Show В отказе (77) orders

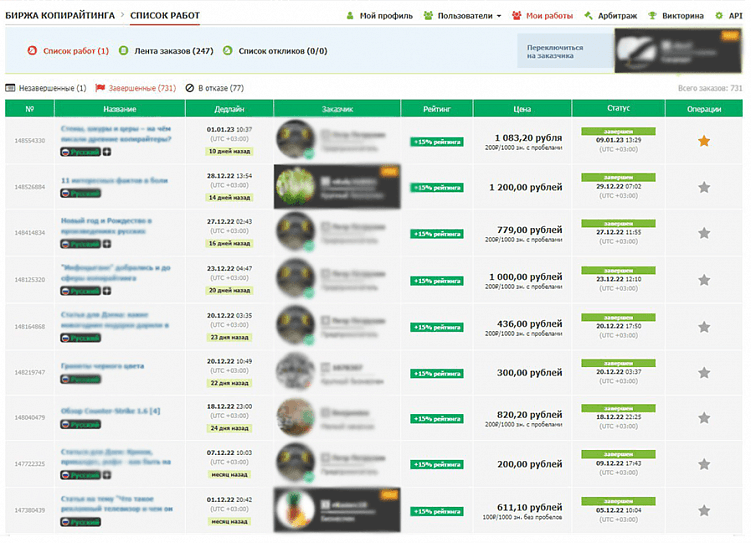[215, 88]
